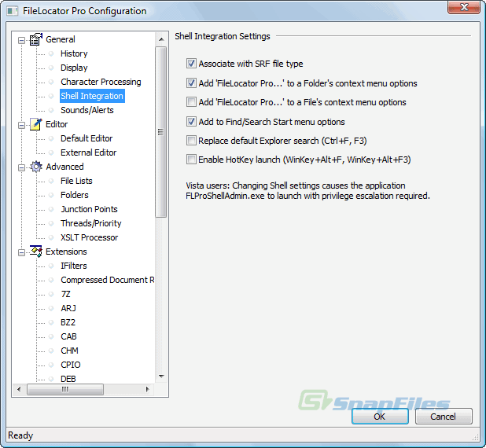Select 7Z extension item

coord(66,294)
